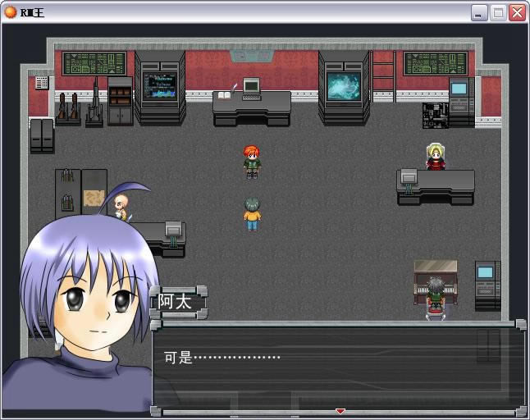
Task: Click the bald character with the antenna
Action: tap(121, 207)
